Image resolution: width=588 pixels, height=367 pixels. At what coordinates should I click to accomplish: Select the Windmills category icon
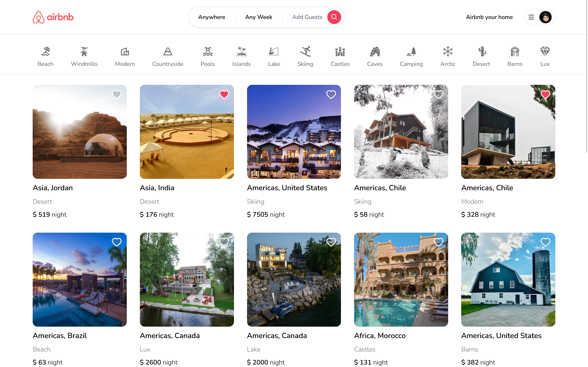pos(84,51)
